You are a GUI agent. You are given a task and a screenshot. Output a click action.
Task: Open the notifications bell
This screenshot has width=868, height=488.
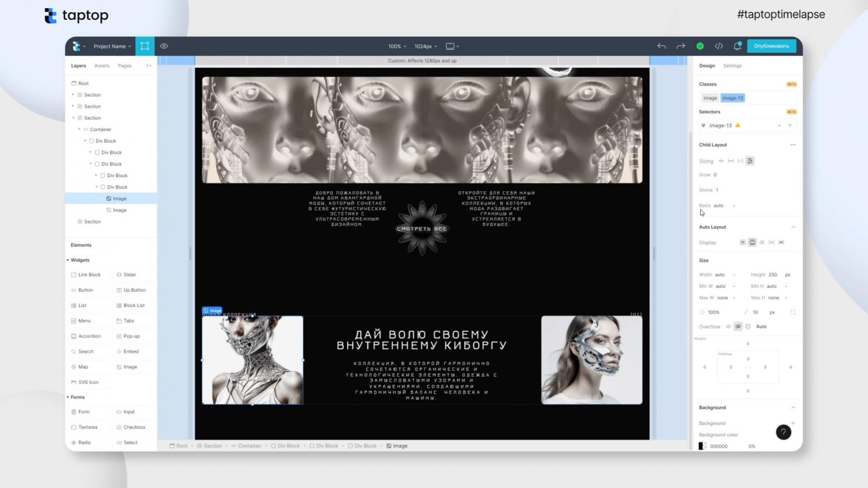pyautogui.click(x=737, y=46)
